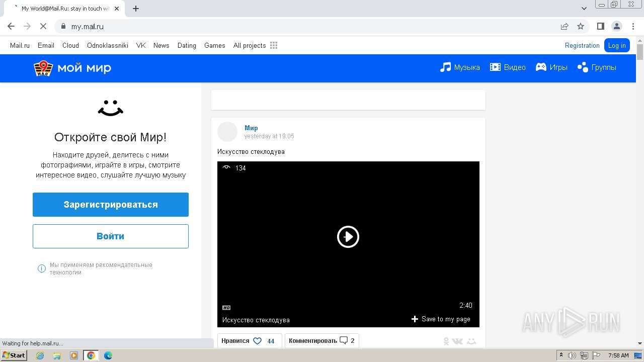Click the post author avatar
Screen dimensions: 644x362
[227, 132]
